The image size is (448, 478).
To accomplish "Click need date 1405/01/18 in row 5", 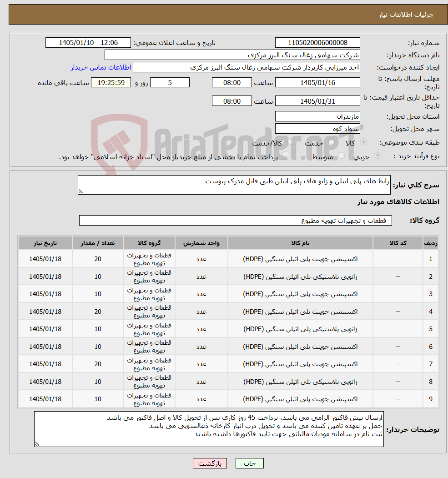I will [x=45, y=329].
